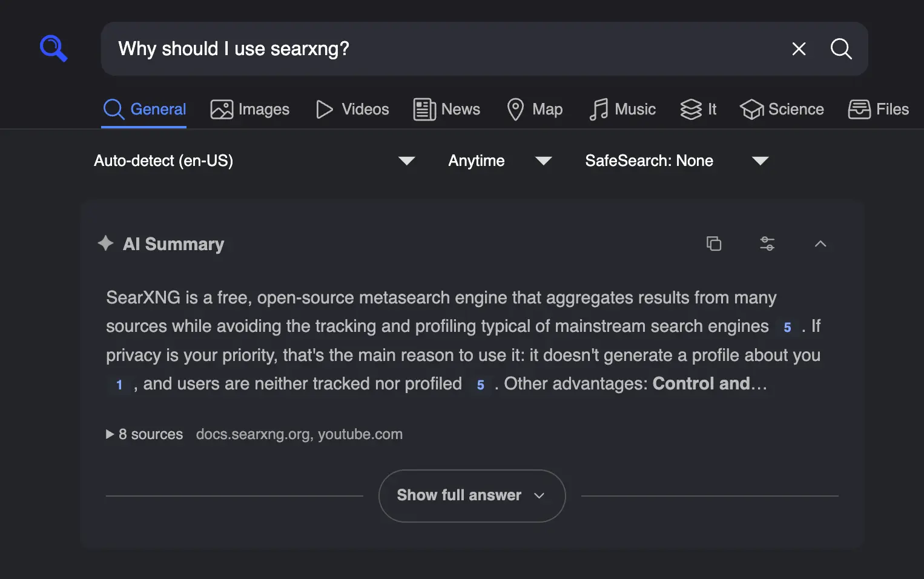This screenshot has width=924, height=579.
Task: Submit search with the magnifier button
Action: click(841, 49)
